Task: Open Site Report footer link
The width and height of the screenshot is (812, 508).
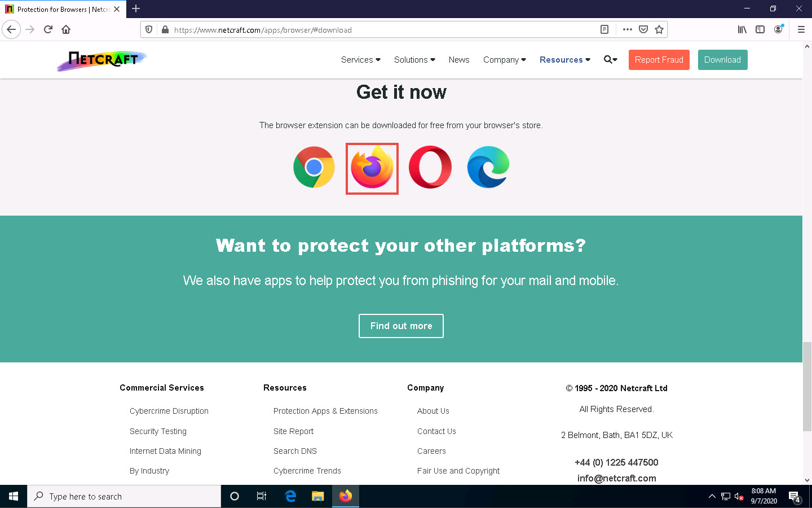Action: 293,431
